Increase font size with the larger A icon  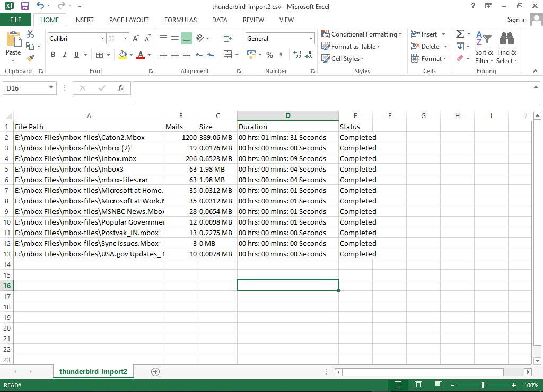pyautogui.click(x=136, y=38)
